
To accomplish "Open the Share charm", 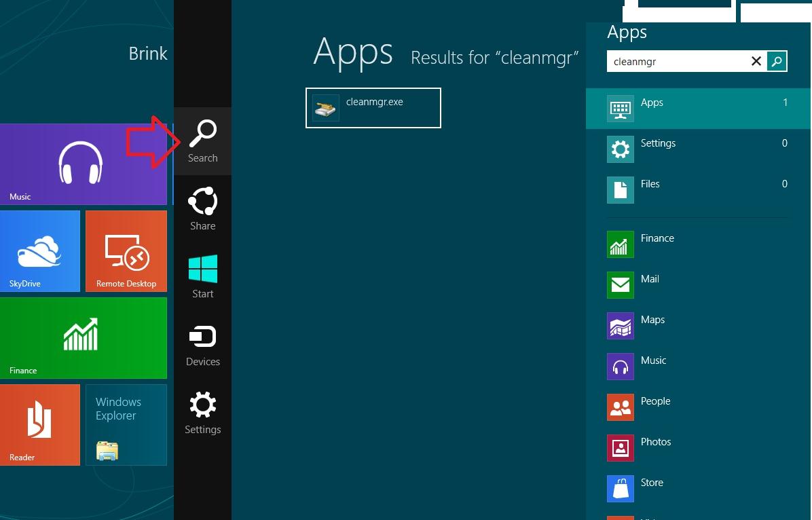I will pos(202,208).
